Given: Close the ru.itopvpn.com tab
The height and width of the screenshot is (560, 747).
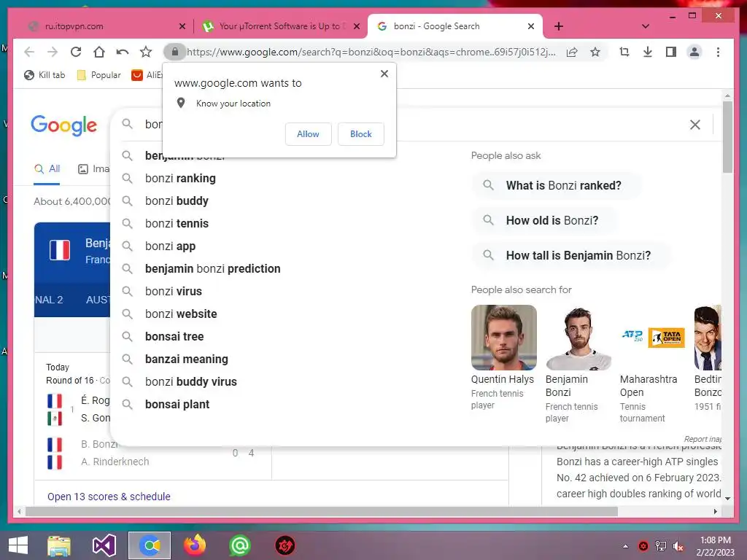Looking at the screenshot, I should tap(182, 26).
